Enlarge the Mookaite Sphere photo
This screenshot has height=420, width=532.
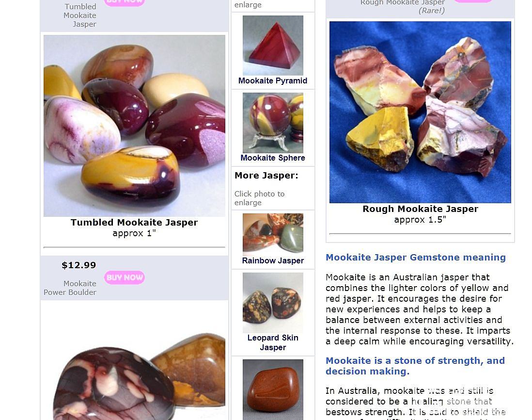click(x=273, y=123)
